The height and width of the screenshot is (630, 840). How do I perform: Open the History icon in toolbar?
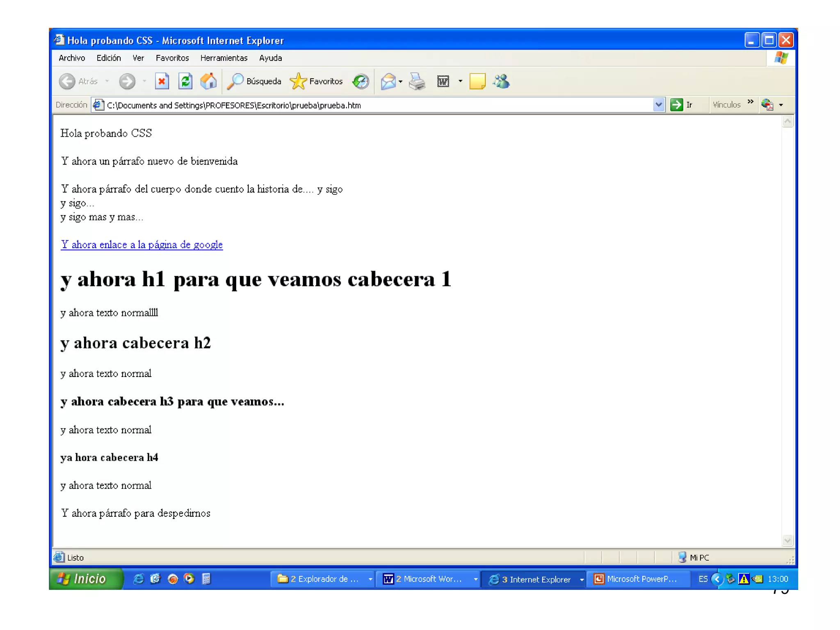click(361, 81)
